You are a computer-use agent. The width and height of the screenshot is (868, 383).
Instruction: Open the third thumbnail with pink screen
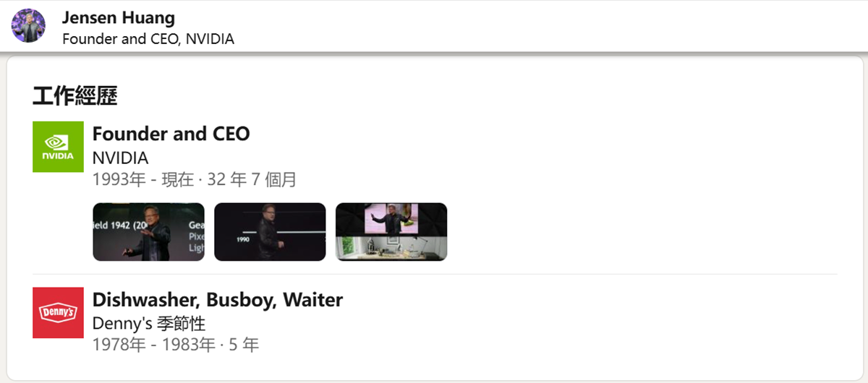click(x=391, y=232)
